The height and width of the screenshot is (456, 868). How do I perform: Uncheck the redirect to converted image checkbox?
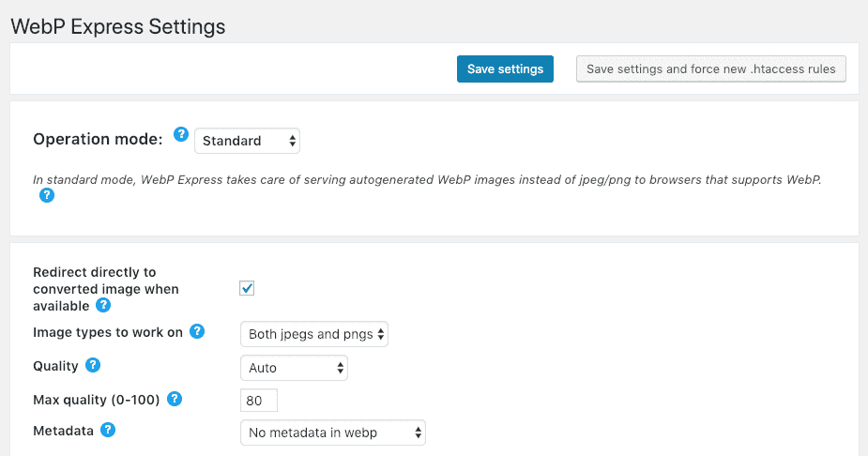pyautogui.click(x=248, y=289)
